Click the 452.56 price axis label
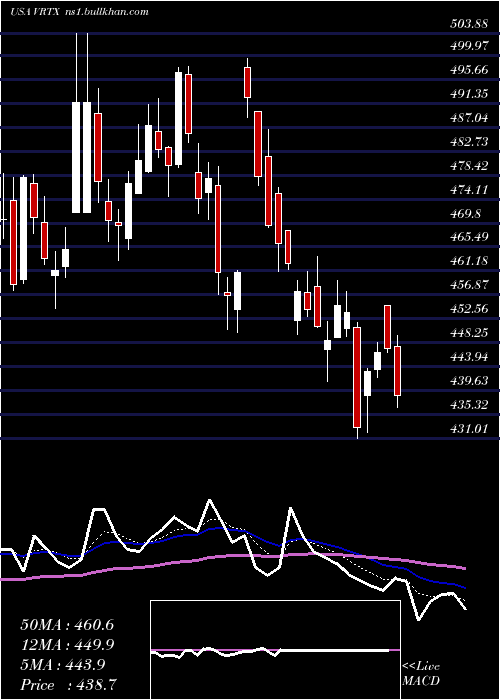Image resolution: width=500 pixels, height=700 pixels. pyautogui.click(x=468, y=309)
